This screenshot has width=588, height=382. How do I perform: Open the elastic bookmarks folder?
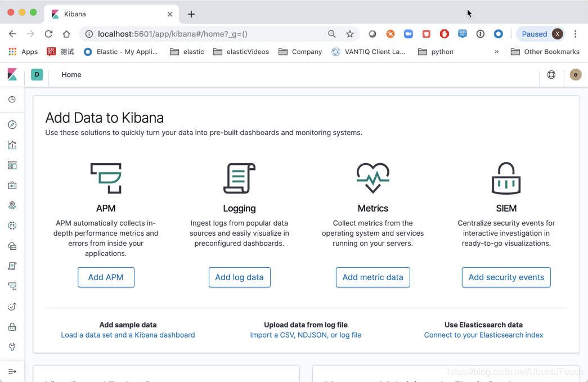pyautogui.click(x=187, y=52)
